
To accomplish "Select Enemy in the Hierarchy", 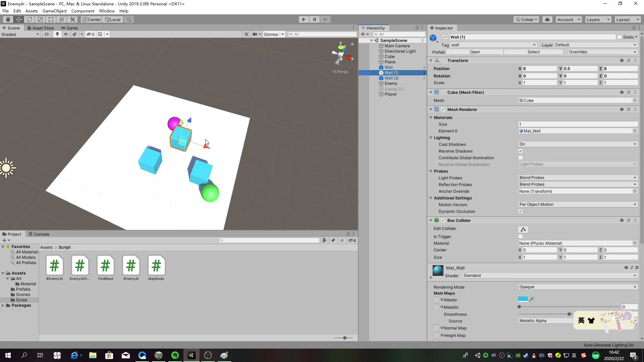I will pyautogui.click(x=391, y=83).
